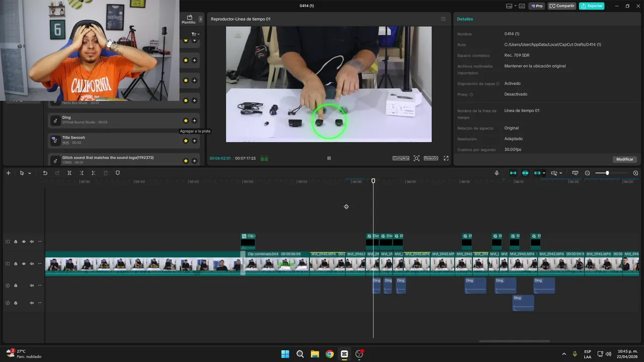Delete left of playhead tool
Image resolution: width=644 pixels, height=362 pixels.
click(x=82, y=173)
